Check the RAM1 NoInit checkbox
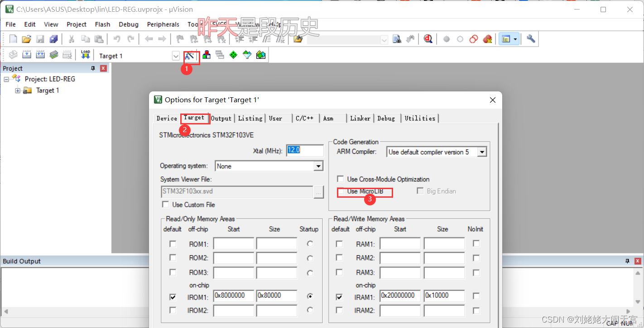The width and height of the screenshot is (644, 328). tap(476, 244)
